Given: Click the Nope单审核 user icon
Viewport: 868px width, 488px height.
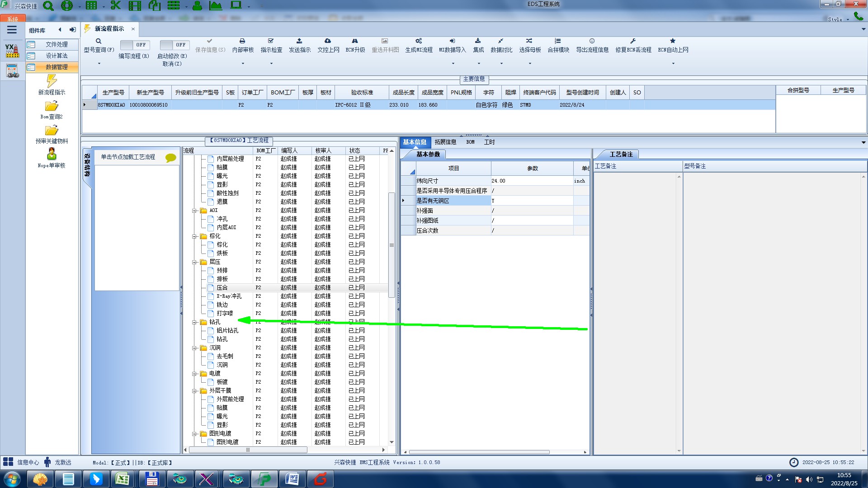Looking at the screenshot, I should (x=52, y=154).
